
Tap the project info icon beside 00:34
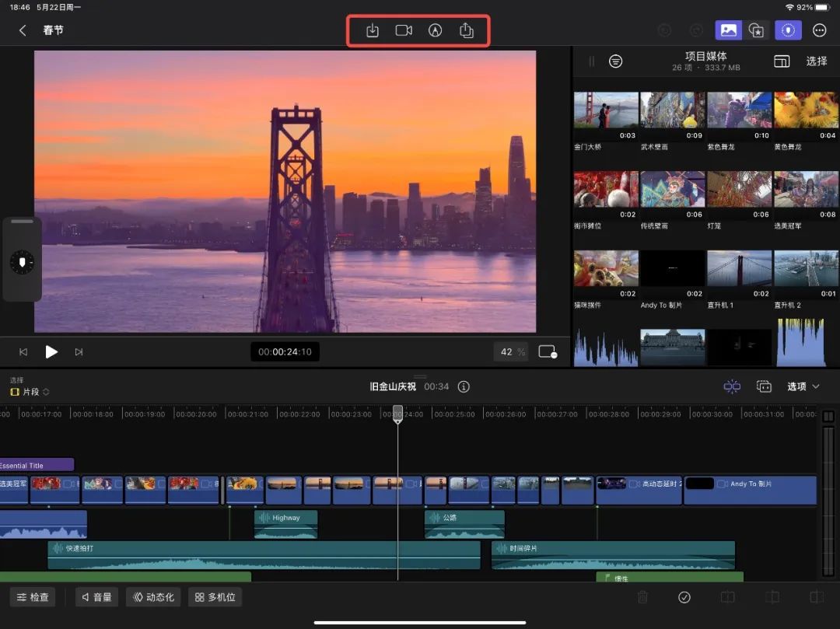pyautogui.click(x=464, y=386)
